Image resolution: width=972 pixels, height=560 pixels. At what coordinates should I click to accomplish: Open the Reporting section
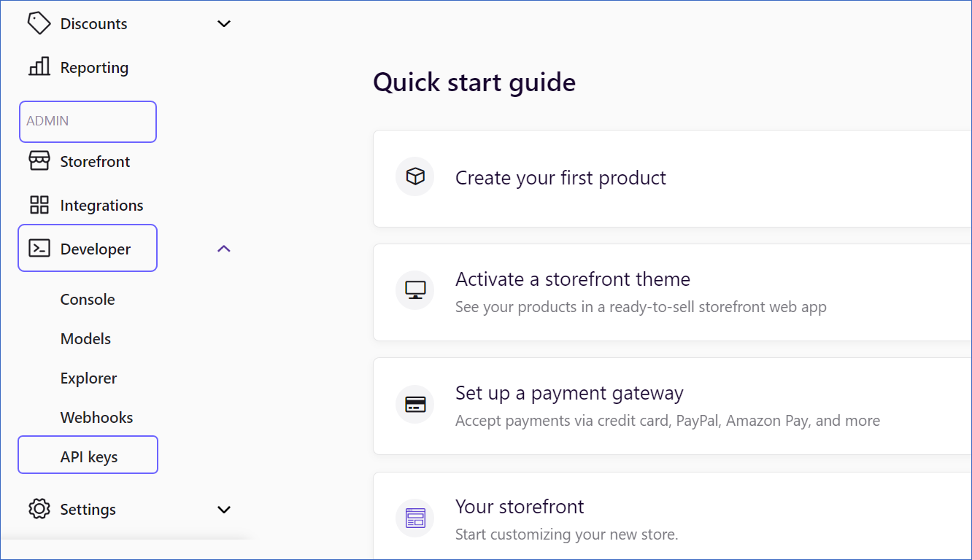click(x=94, y=68)
